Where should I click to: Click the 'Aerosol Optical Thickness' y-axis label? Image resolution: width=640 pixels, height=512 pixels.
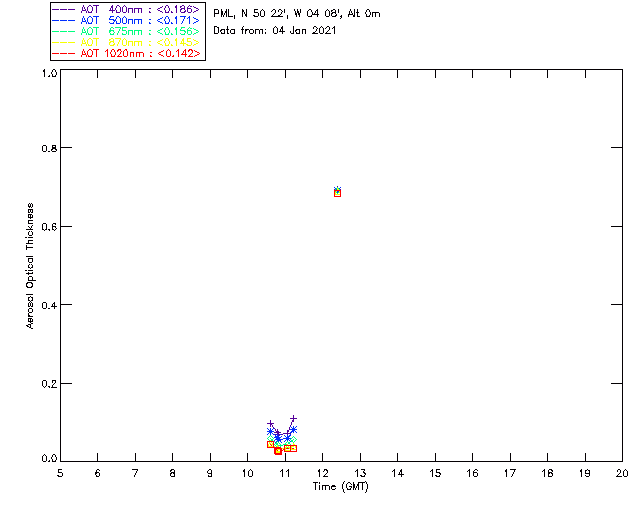[x=30, y=266]
